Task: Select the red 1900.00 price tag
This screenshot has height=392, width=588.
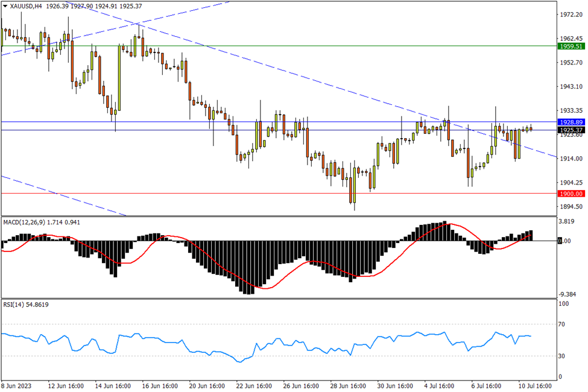Action: point(571,194)
